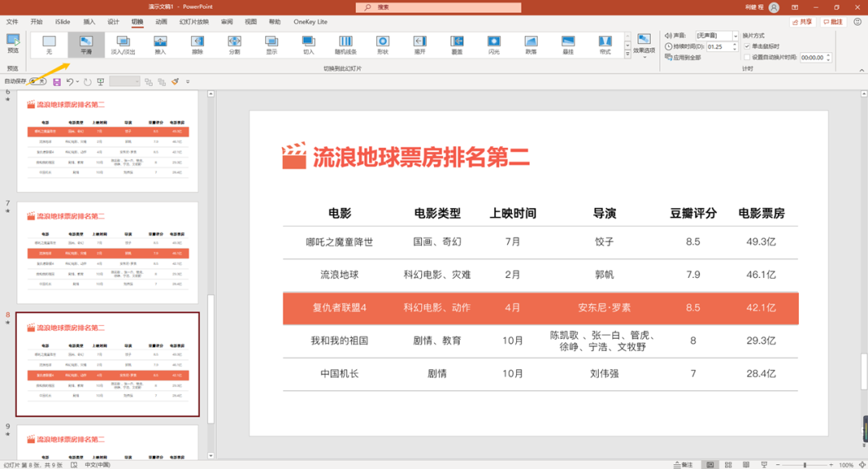Click the zoom slider handle in status bar
This screenshot has height=469, width=868.
point(805,465)
